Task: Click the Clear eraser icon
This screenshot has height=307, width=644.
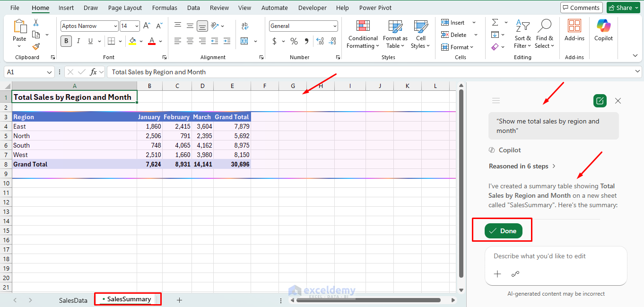Action: coord(495,47)
